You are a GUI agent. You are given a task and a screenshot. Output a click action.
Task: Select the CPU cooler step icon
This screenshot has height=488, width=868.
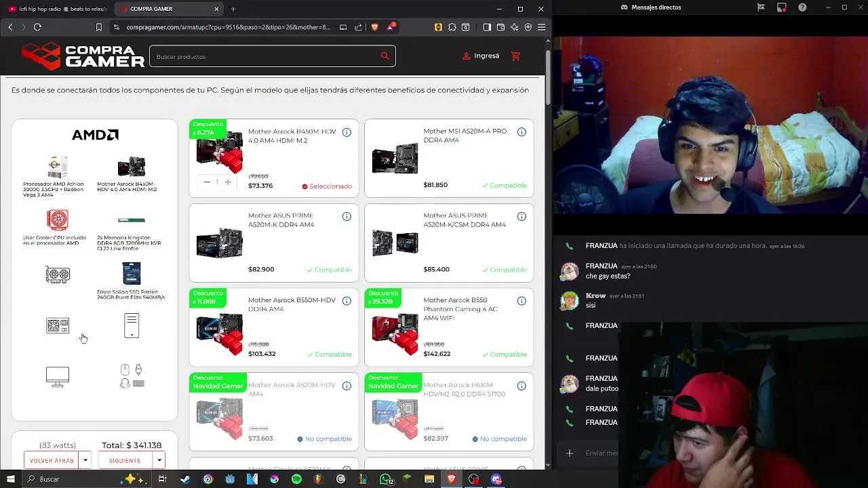(x=58, y=220)
